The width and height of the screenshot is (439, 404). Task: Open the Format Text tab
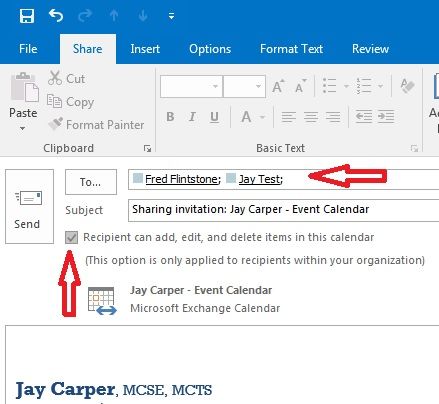[x=291, y=49]
